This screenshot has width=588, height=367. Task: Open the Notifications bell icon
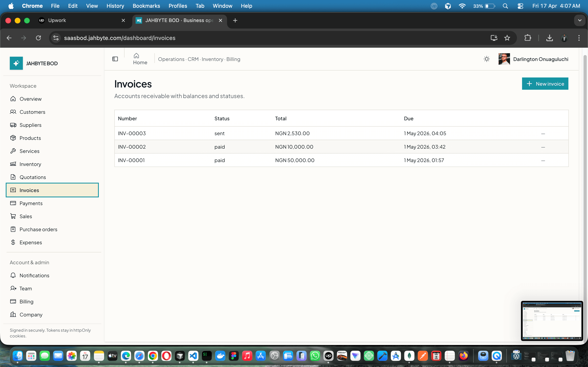(x=13, y=275)
